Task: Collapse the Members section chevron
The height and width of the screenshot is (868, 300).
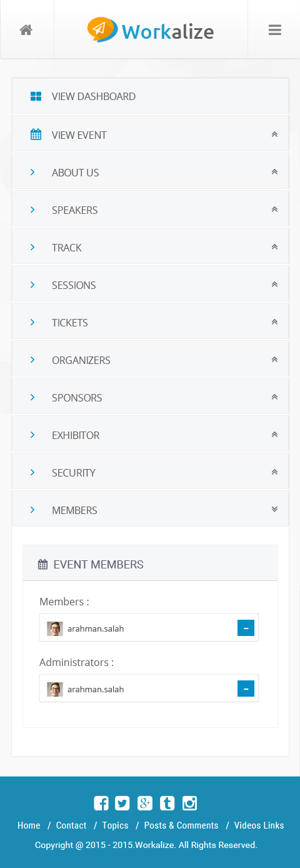Action: (274, 509)
